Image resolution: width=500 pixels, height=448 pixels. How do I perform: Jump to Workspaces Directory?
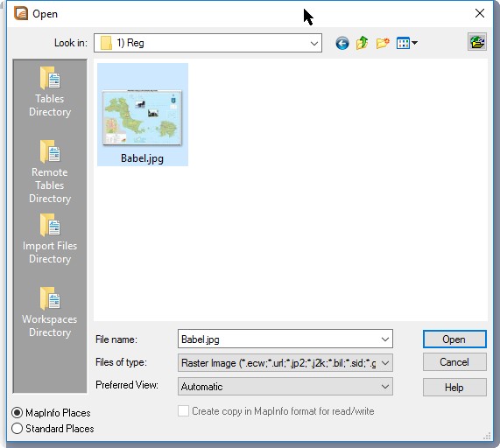click(50, 312)
